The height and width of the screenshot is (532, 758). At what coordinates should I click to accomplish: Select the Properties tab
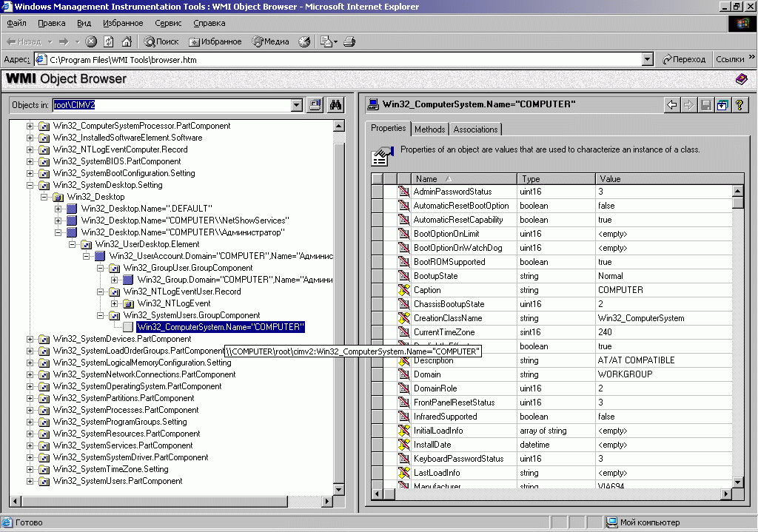[x=388, y=128]
